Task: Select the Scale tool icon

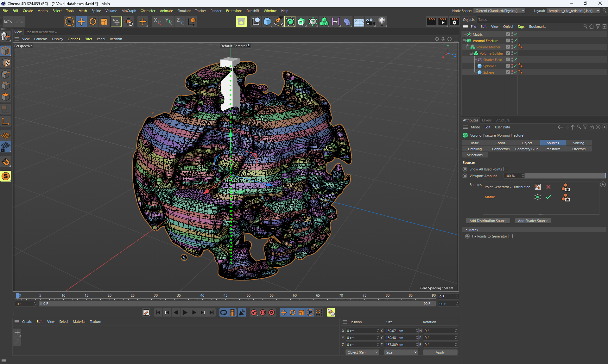Action: tap(104, 22)
